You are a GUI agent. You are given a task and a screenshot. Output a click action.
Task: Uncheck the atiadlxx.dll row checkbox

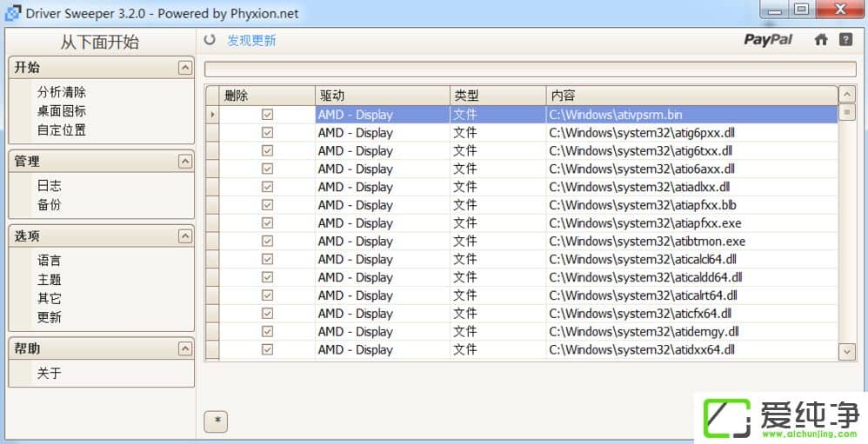coord(267,187)
